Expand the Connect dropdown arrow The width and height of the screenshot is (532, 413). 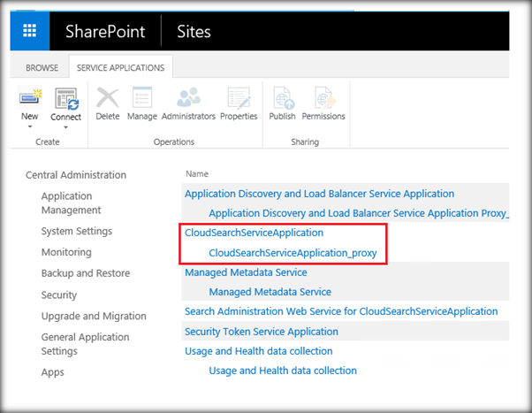coord(66,127)
